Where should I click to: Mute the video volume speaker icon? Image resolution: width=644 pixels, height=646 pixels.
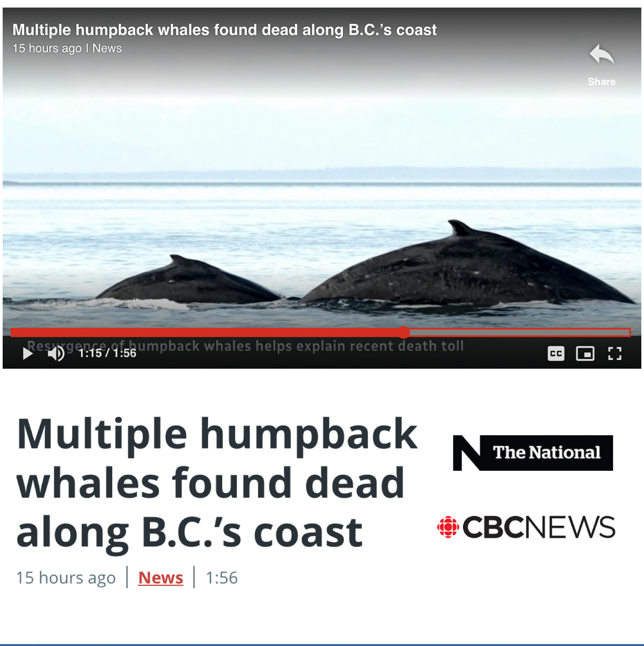[x=56, y=354]
